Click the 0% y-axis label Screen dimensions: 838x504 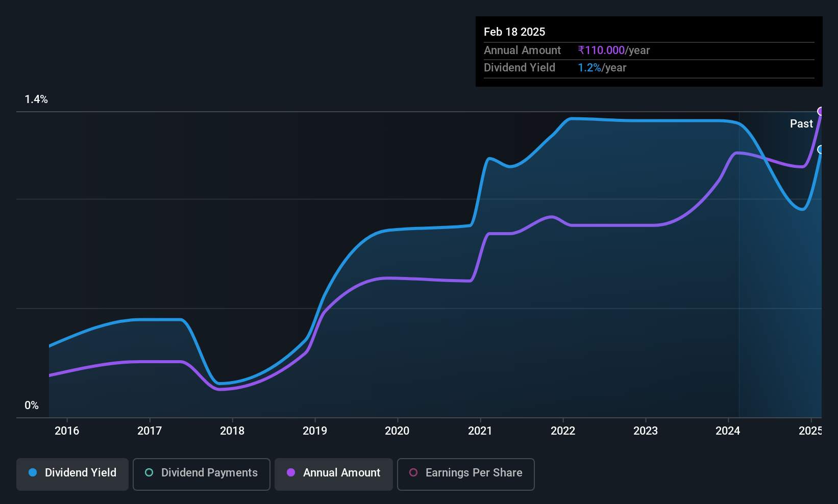click(x=32, y=406)
